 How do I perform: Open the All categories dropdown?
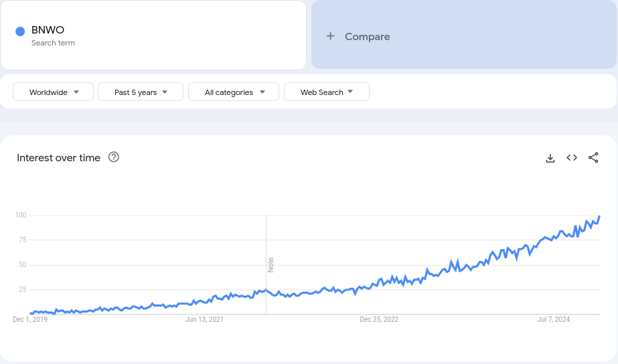tap(234, 92)
